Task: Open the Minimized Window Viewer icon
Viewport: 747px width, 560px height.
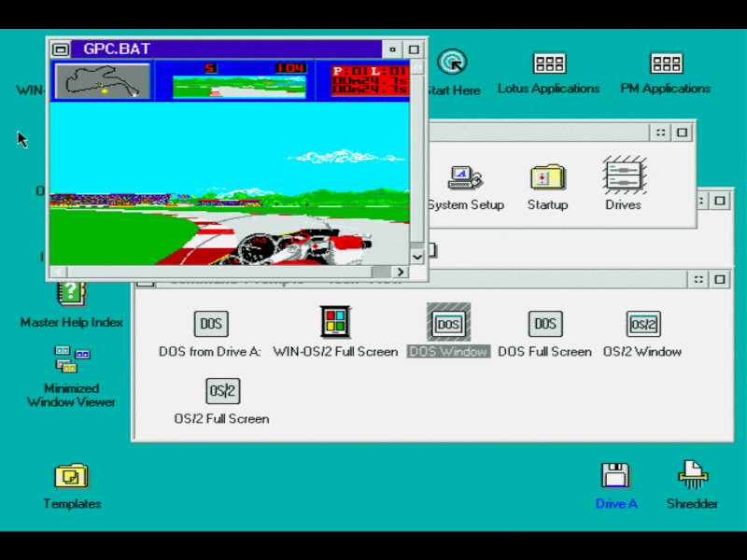Action: (x=72, y=359)
